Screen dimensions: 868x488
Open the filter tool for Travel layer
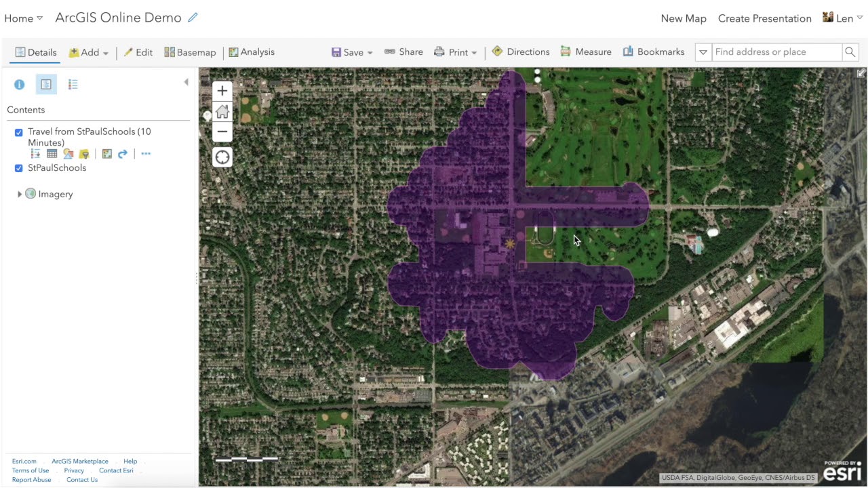tap(84, 155)
